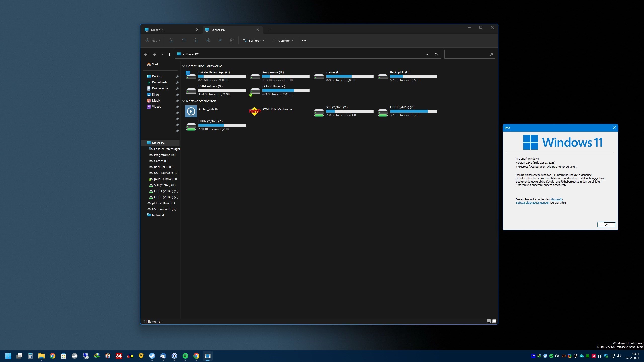Collapse the Geräte und Laufwerke group
Image resolution: width=644 pixels, height=362 pixels.
pos(183,66)
